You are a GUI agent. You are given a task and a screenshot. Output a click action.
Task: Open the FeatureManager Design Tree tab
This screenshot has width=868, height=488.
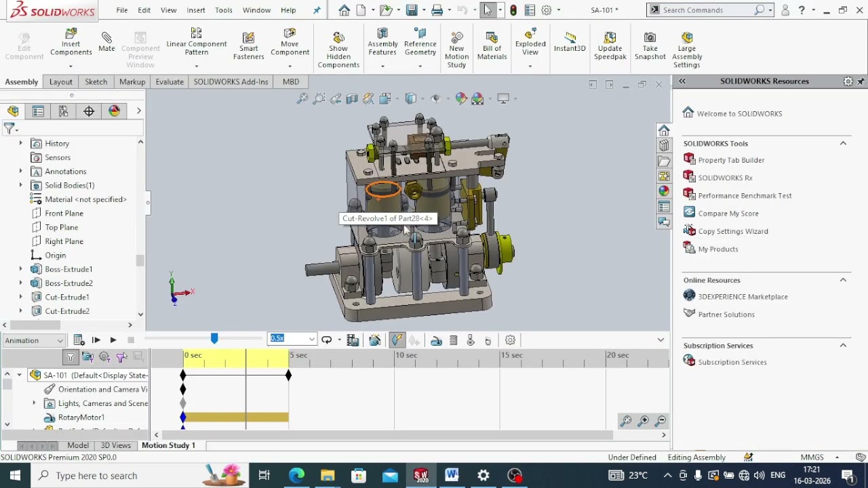pyautogui.click(x=13, y=111)
